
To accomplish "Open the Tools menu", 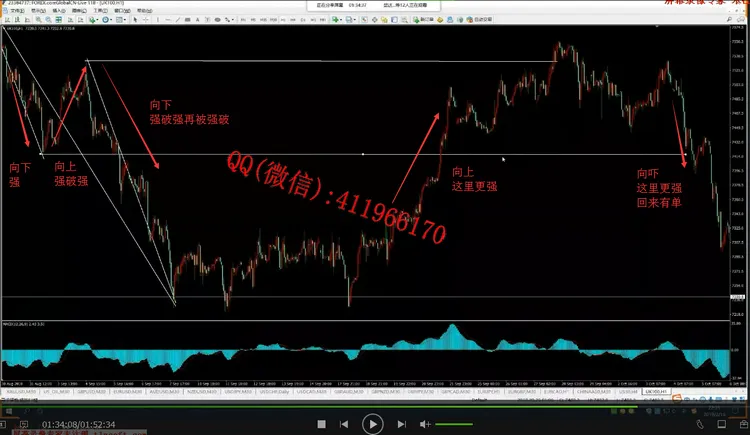I will (x=100, y=11).
